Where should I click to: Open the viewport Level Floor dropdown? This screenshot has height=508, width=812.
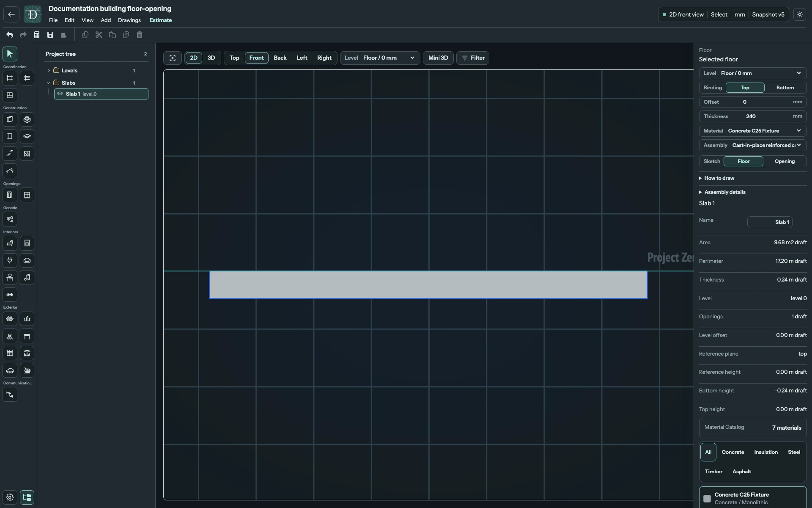(x=380, y=58)
